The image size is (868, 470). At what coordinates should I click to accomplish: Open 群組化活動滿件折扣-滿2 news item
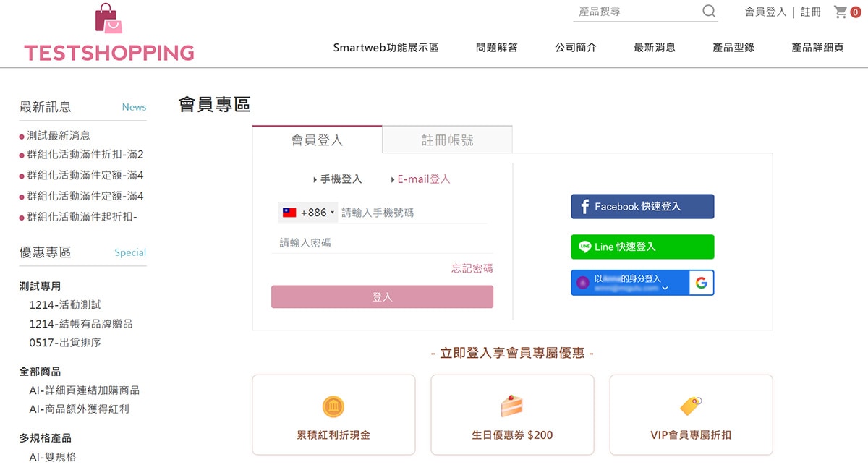(85, 155)
